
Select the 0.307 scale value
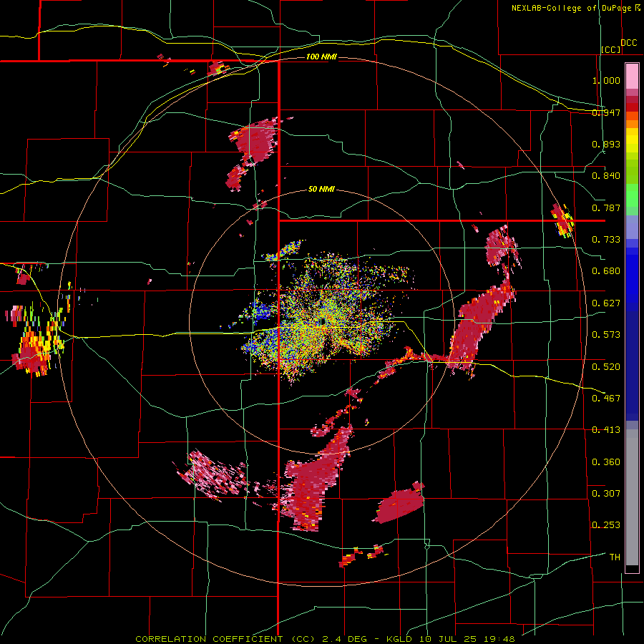(x=606, y=493)
